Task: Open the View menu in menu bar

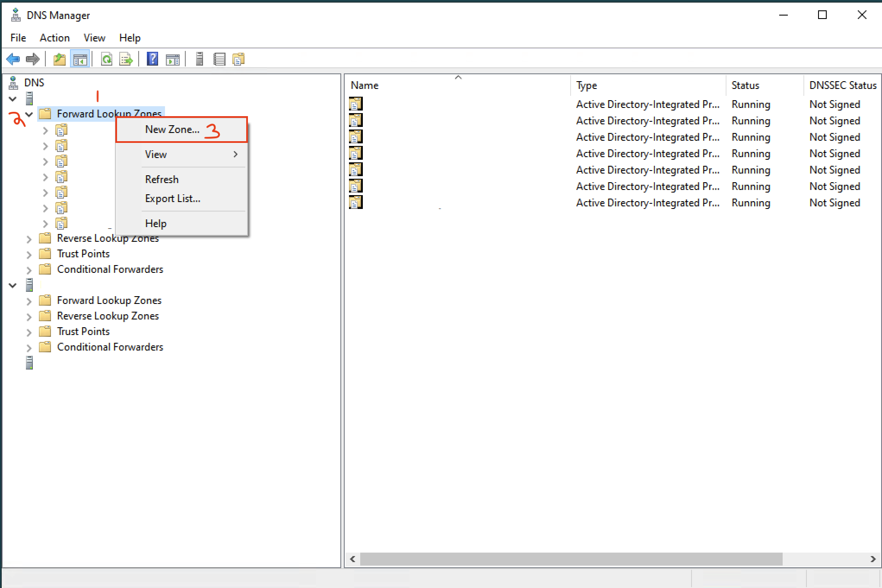Action: click(94, 38)
